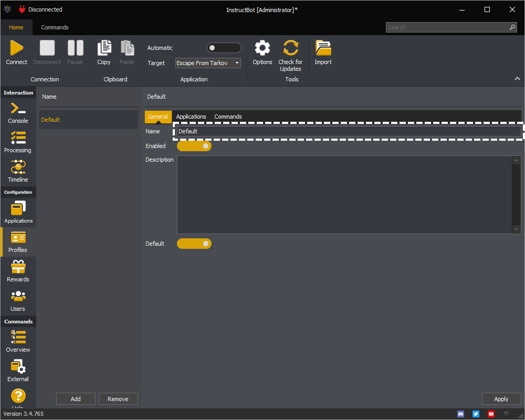The height and width of the screenshot is (420, 525).
Task: Open the Console sidebar item
Action: tap(18, 113)
